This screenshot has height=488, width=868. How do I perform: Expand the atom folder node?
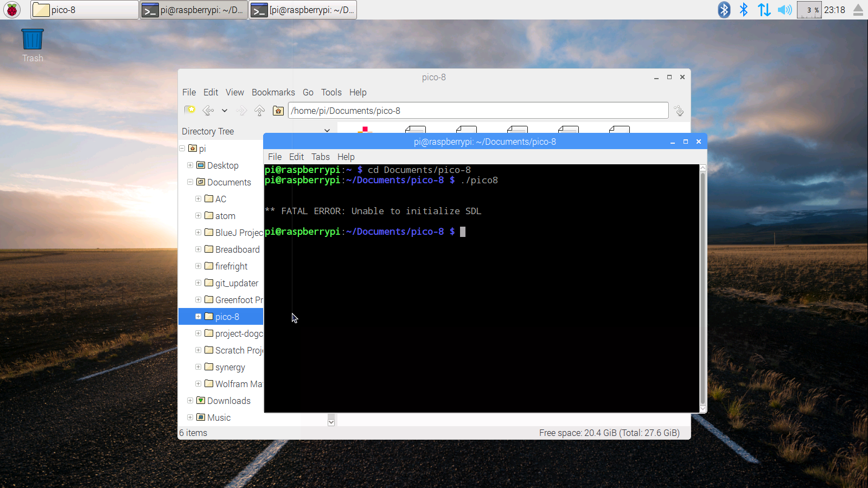[198, 215]
